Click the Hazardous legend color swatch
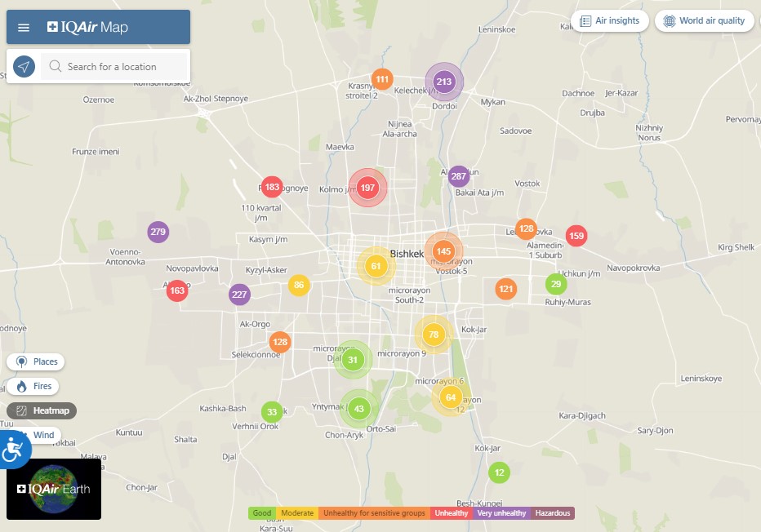 [553, 513]
